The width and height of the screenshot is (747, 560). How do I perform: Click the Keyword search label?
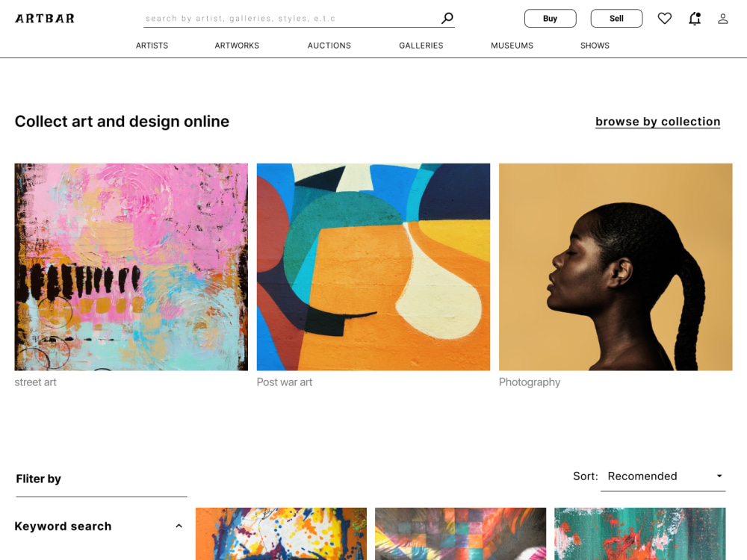[x=63, y=526]
